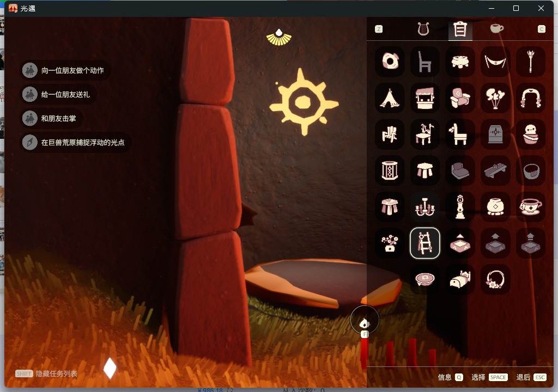558x392 pixels.
Task: Open quest 在巨兽荒原捕捉浮动的光点
Action: [75, 143]
